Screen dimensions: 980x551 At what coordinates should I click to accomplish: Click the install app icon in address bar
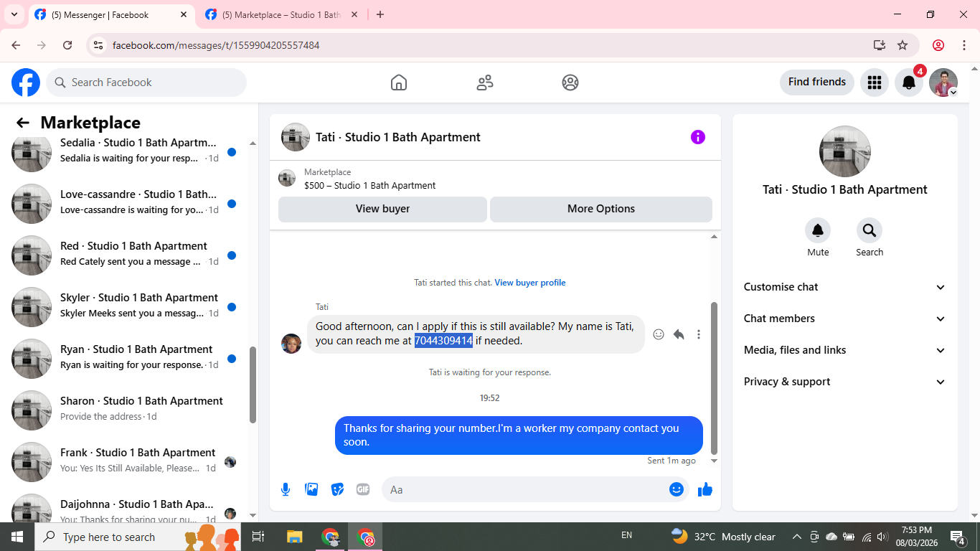pos(880,45)
